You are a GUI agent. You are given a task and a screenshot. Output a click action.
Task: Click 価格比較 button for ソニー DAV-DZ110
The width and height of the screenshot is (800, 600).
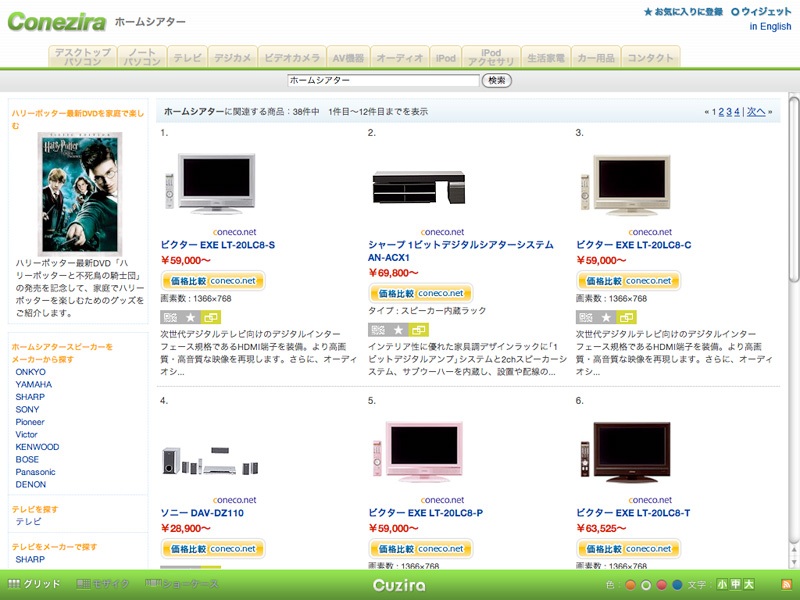(x=213, y=549)
